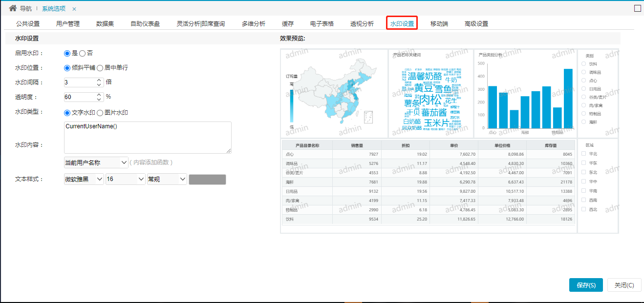Choose 倾斜平铺 watermark position
The width and height of the screenshot is (644, 303).
point(67,68)
